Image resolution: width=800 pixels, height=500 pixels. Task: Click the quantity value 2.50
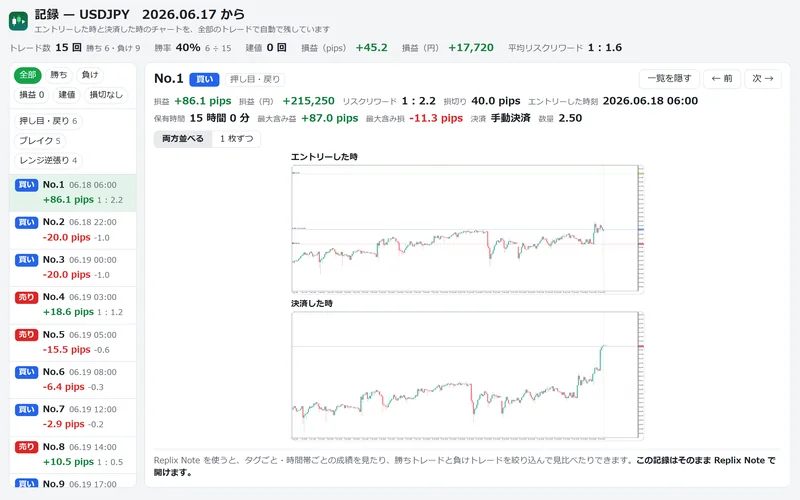coord(570,118)
